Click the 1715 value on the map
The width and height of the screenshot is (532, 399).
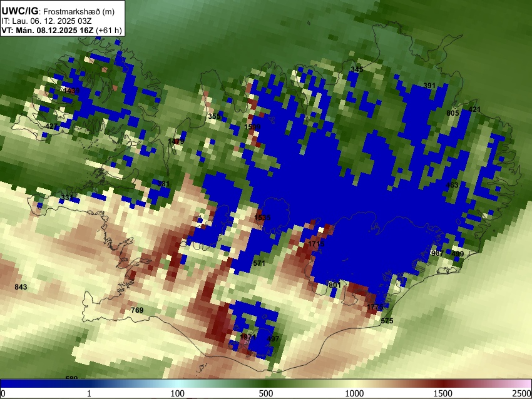pyautogui.click(x=316, y=244)
